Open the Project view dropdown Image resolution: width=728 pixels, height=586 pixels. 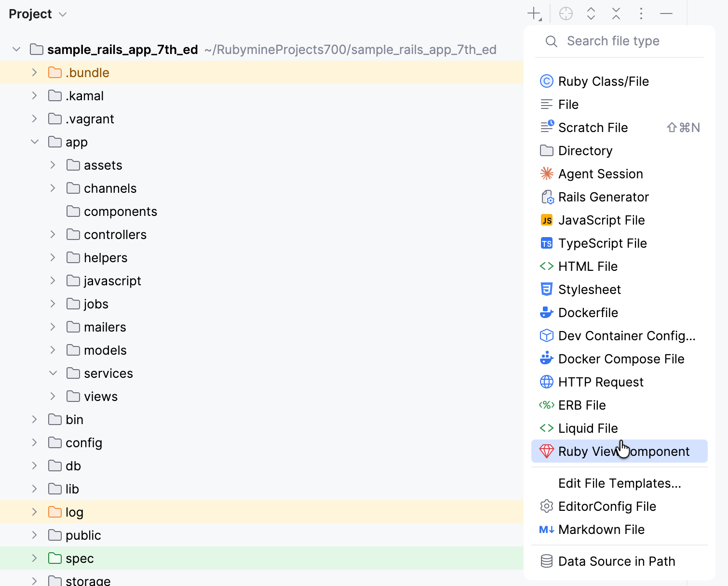(38, 14)
